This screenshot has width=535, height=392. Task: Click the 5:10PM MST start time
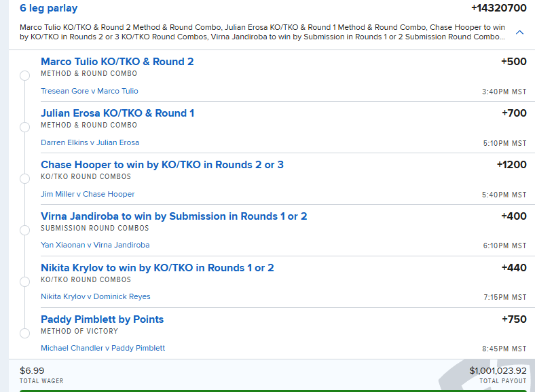click(504, 143)
